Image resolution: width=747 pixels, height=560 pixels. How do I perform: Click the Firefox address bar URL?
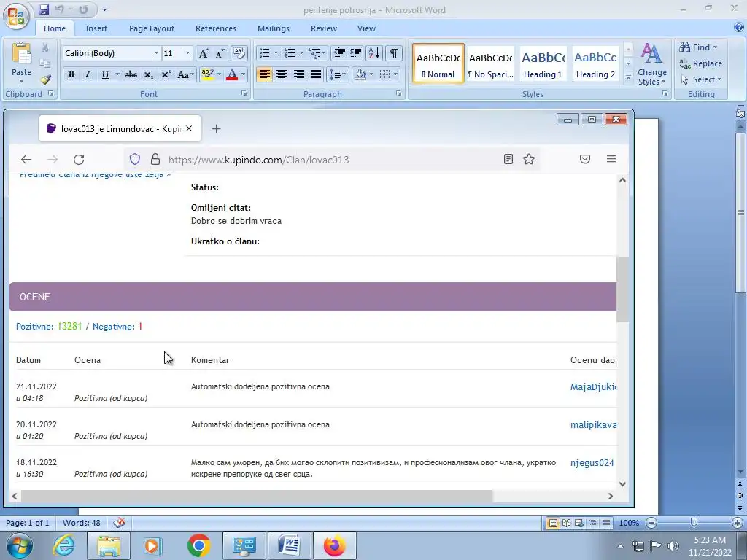tap(259, 160)
